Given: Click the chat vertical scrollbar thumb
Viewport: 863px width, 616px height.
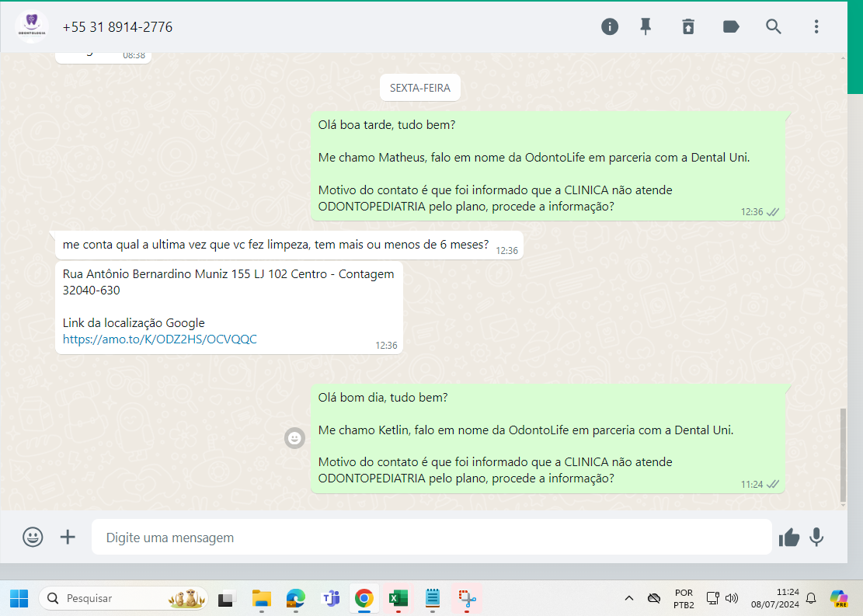Looking at the screenshot, I should (843, 455).
